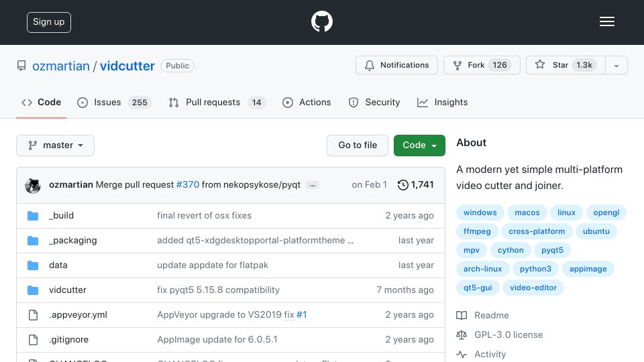The width and height of the screenshot is (644, 362).
Task: Open the Insights tab
Action: click(x=442, y=102)
